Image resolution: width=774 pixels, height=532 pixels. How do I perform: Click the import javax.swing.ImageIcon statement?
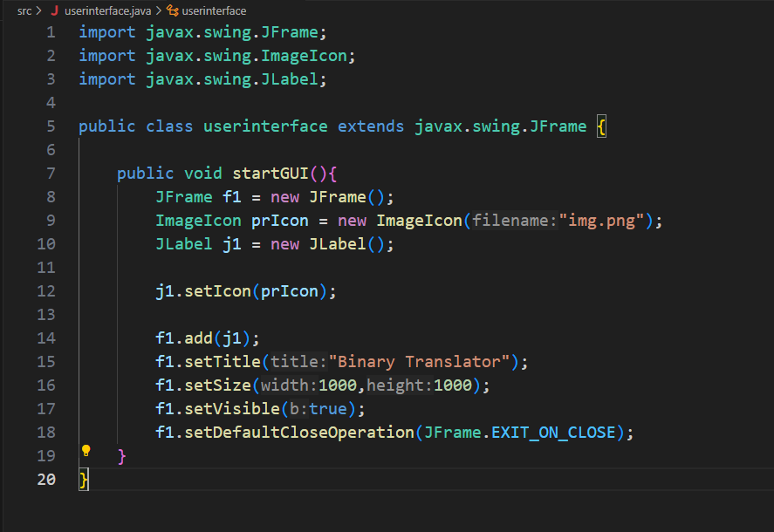(216, 56)
